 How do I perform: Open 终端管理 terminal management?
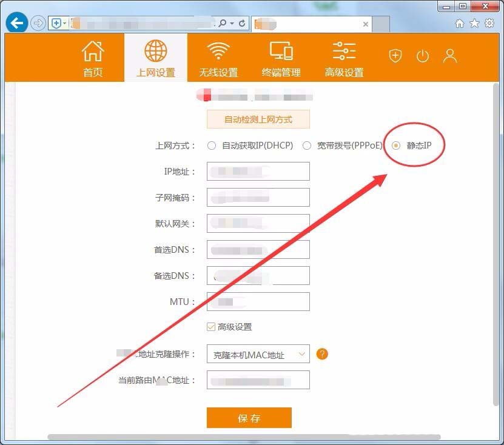point(281,58)
